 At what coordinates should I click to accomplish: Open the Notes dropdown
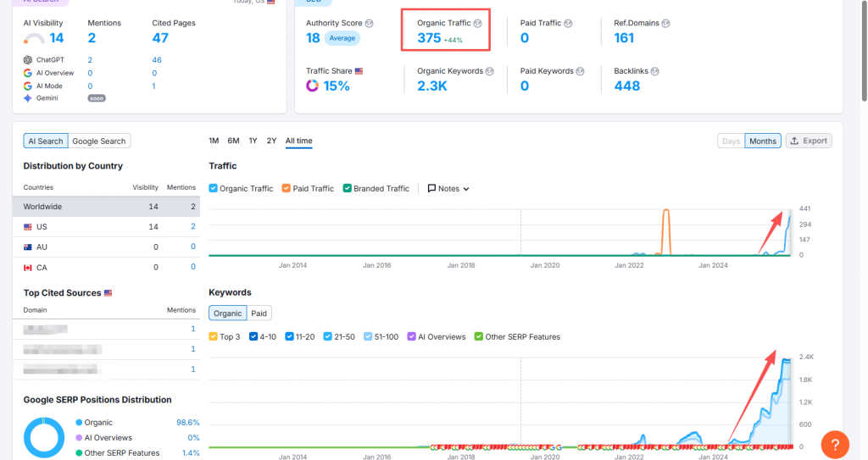click(448, 188)
